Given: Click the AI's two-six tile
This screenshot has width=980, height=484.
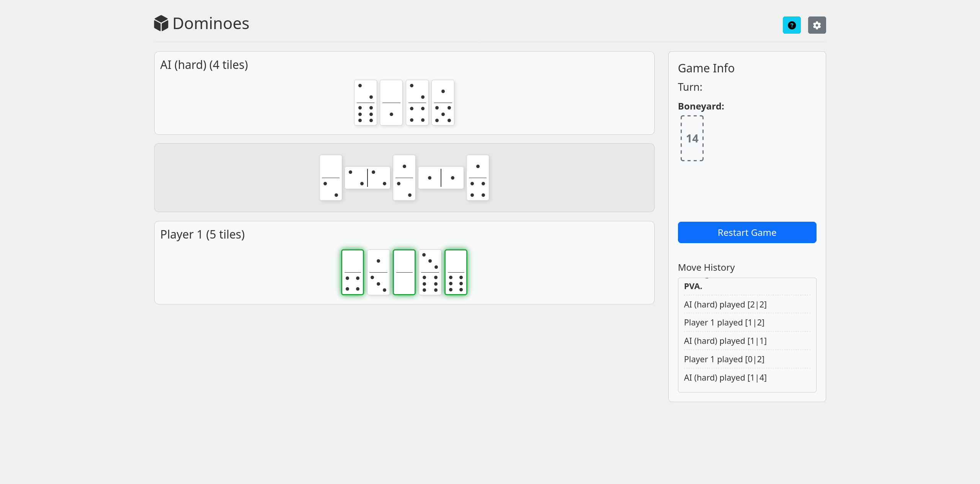Looking at the screenshot, I should point(365,103).
